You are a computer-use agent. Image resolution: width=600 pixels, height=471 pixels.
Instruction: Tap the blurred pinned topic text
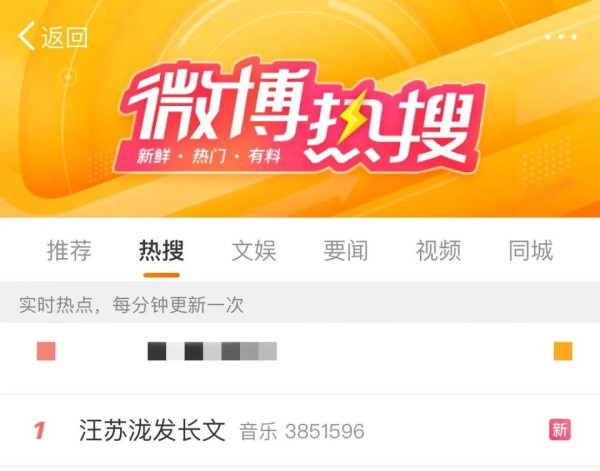coord(212,351)
